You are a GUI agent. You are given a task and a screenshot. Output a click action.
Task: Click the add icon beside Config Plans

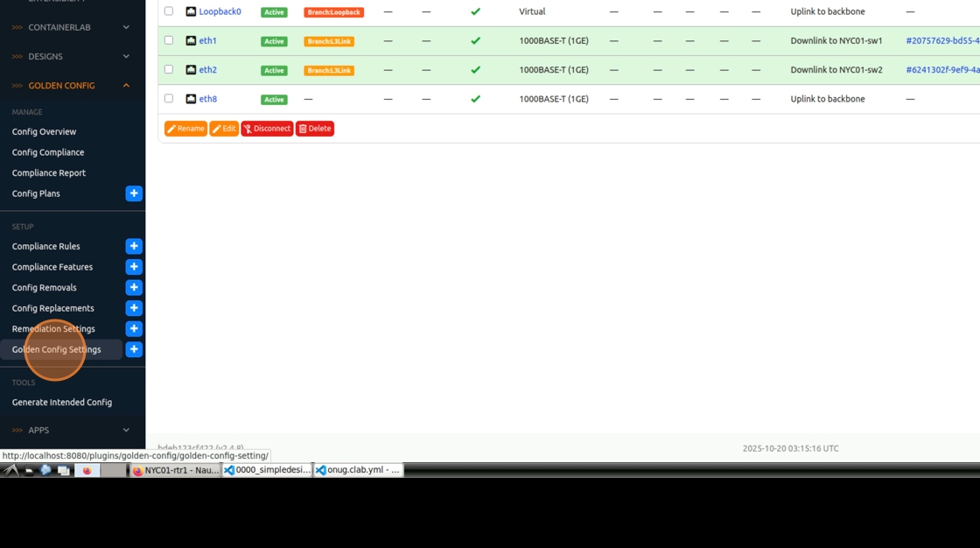(134, 193)
